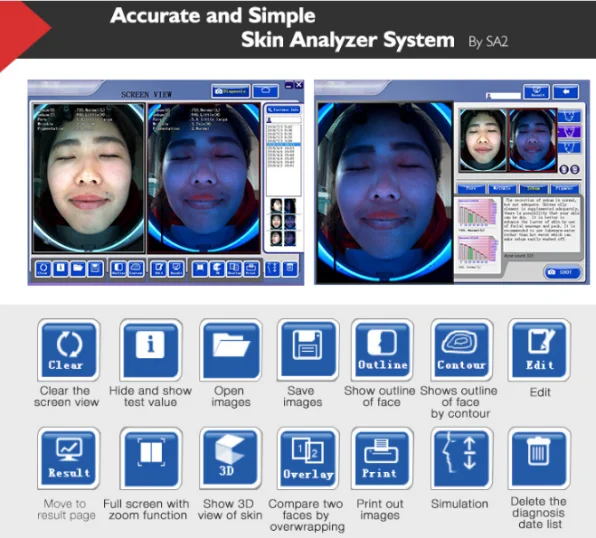Click the Result button in the result window
Viewport: 596px width, 538px height.
[x=536, y=92]
